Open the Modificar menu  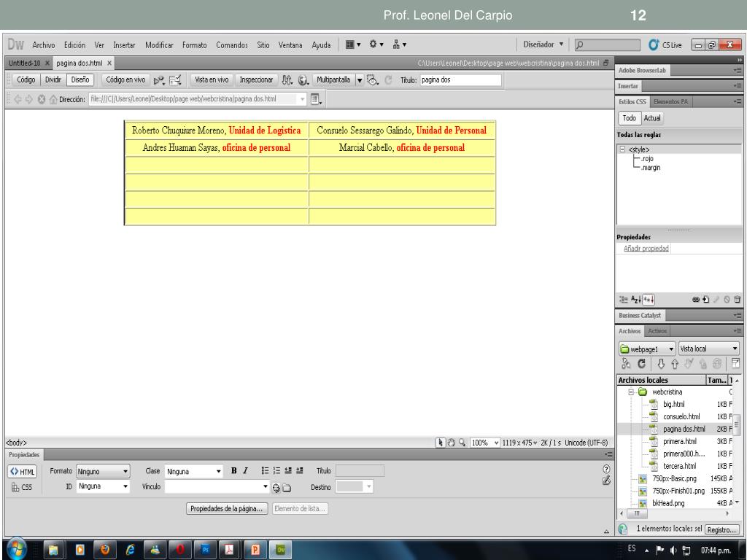(x=159, y=45)
